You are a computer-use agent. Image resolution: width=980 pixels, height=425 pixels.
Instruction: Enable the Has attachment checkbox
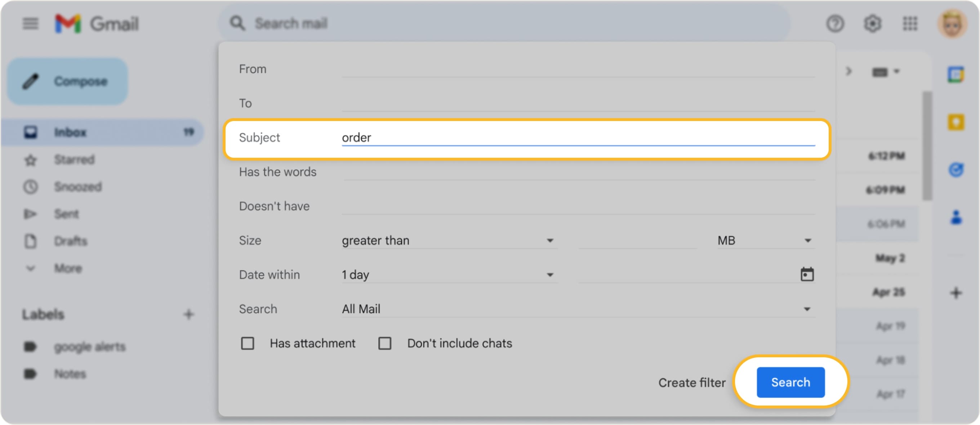pos(248,343)
